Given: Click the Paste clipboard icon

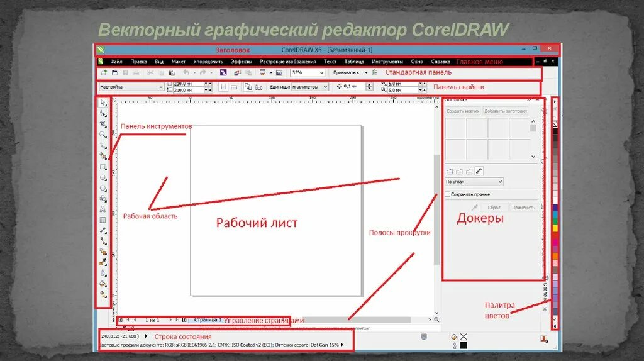Looking at the screenshot, I should (x=172, y=73).
